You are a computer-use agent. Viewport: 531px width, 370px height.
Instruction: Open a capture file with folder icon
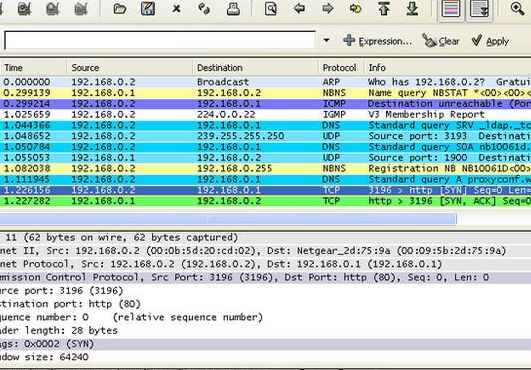[x=120, y=8]
